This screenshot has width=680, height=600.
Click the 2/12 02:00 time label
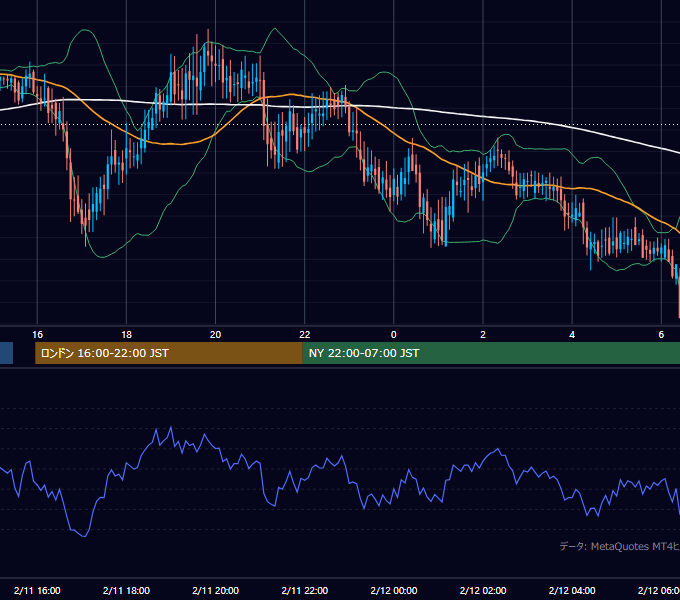pyautogui.click(x=483, y=590)
